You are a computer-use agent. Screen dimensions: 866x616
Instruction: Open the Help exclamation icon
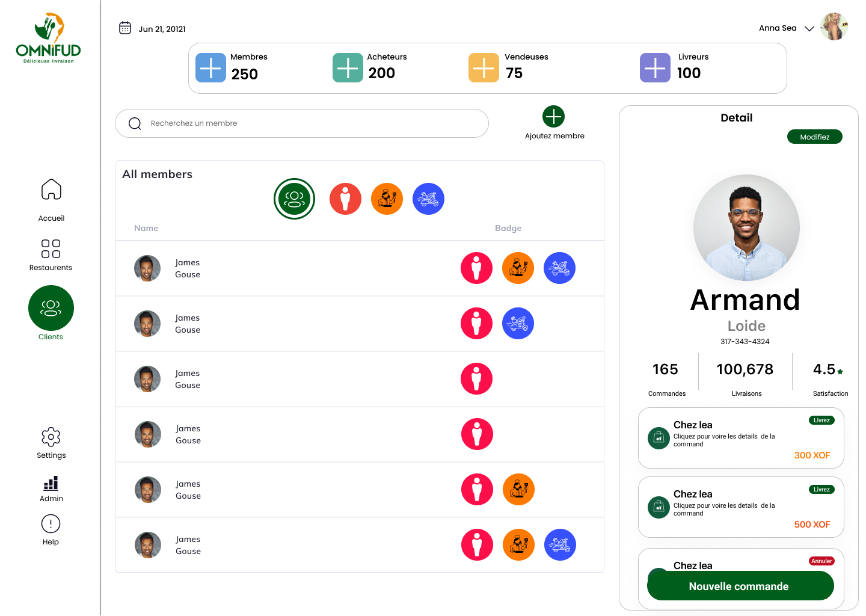click(x=51, y=524)
